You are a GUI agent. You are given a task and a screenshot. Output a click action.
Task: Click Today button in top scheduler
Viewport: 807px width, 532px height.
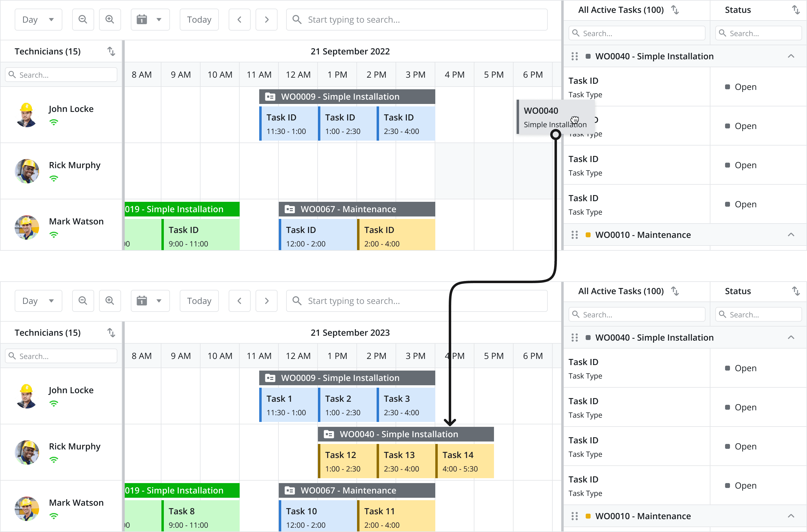pos(199,19)
